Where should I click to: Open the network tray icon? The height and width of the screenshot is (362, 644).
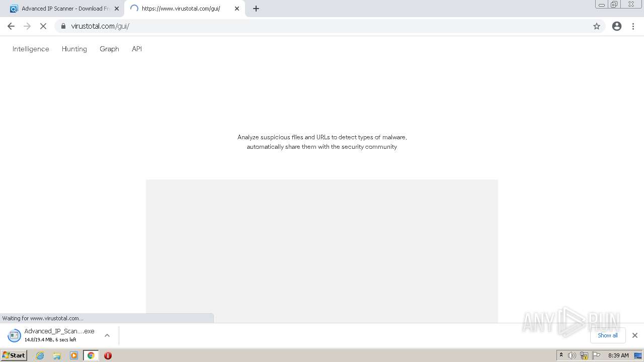[584, 355]
